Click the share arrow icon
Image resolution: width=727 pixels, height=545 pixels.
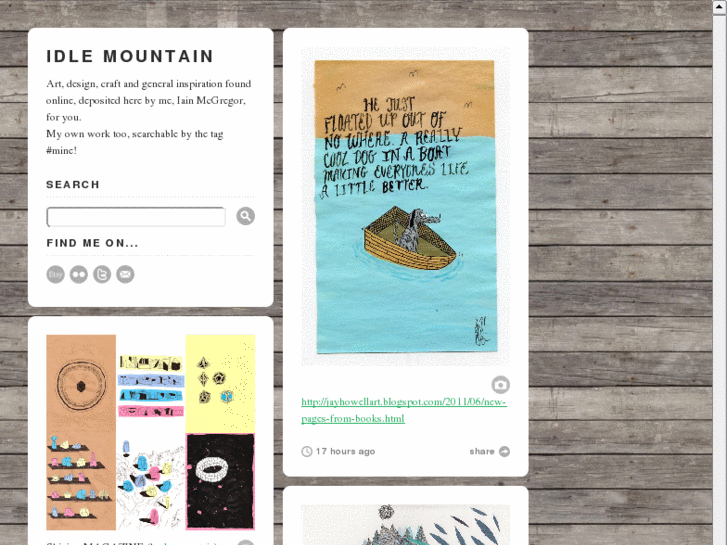pyautogui.click(x=504, y=451)
